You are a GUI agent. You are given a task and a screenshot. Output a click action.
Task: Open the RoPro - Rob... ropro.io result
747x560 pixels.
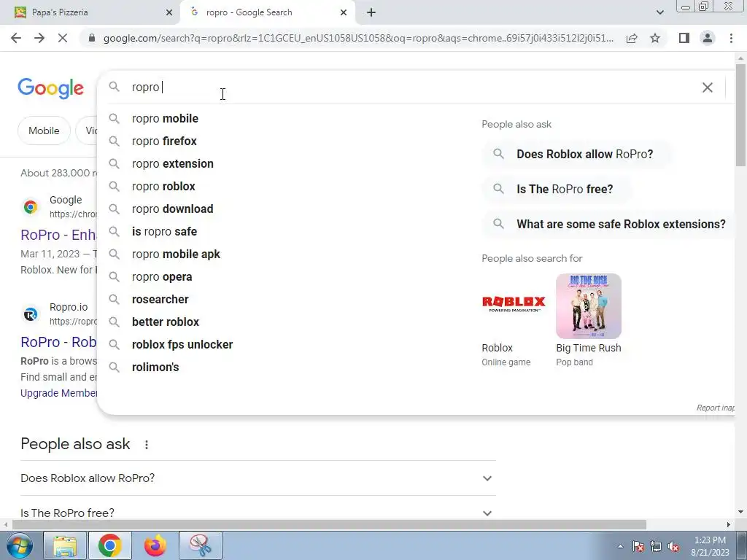click(x=58, y=342)
